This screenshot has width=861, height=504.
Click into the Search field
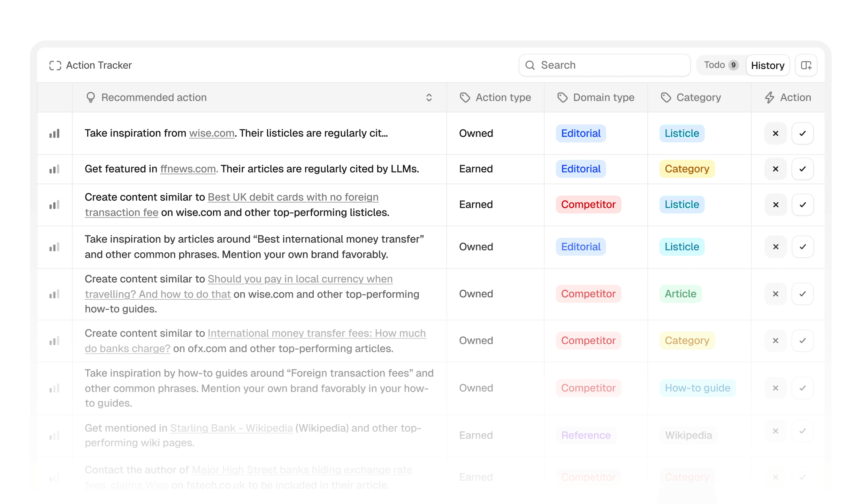coord(604,65)
